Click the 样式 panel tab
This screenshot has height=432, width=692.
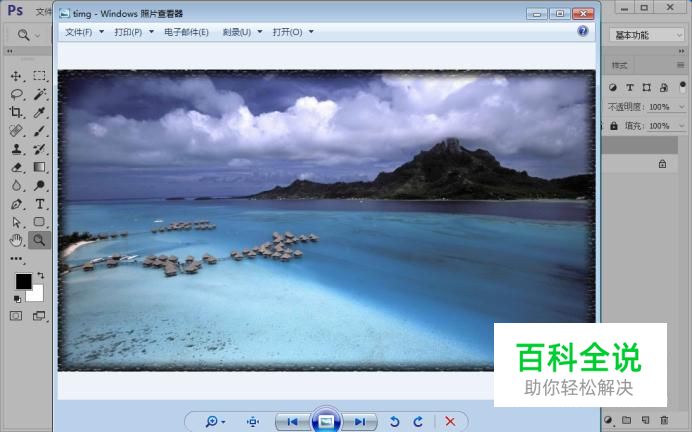[619, 65]
